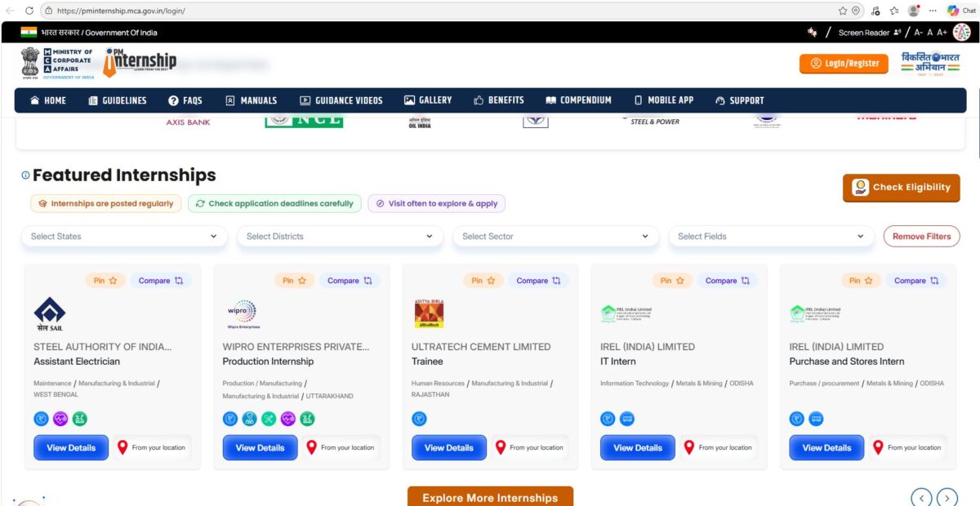Pin the IREL IT Intern card
Viewport: 980px width, 506px height.
coord(671,281)
